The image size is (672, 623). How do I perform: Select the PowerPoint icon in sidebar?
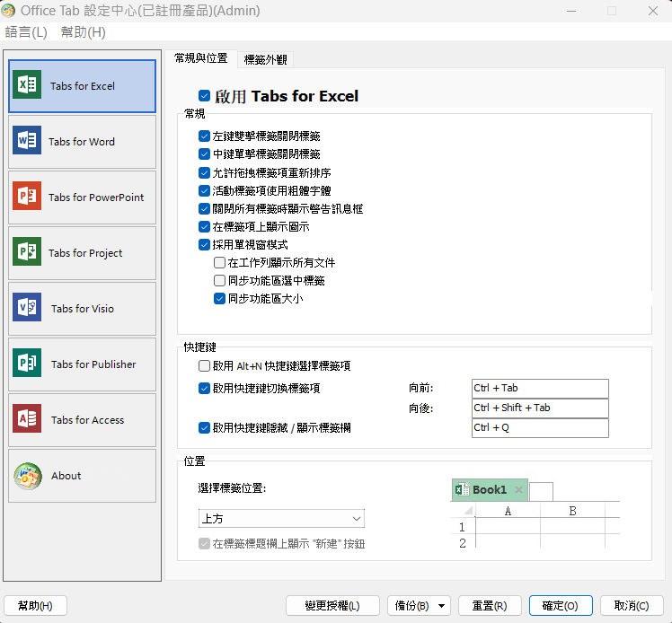(x=27, y=196)
